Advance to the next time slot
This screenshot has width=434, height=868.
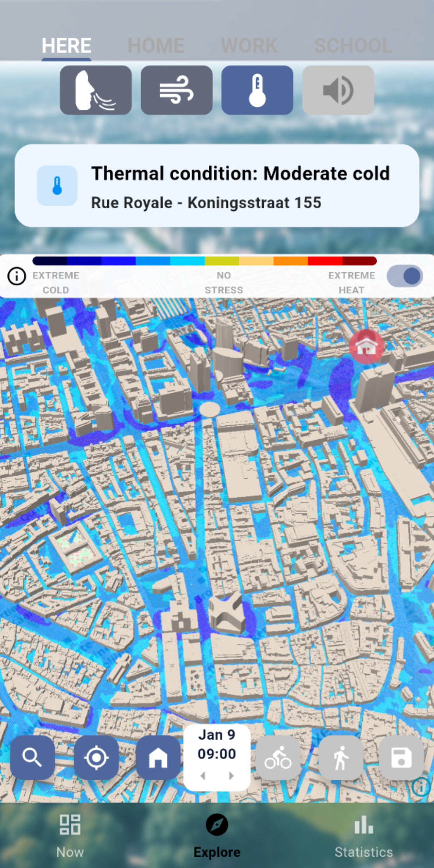(231, 776)
